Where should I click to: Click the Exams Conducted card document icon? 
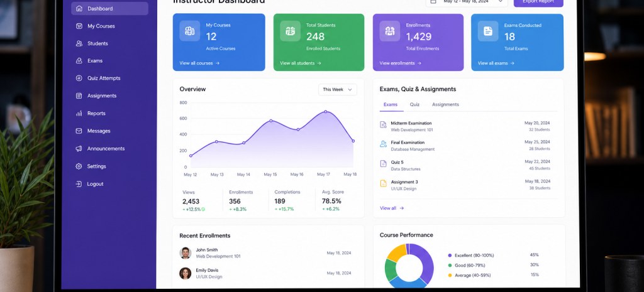488,31
